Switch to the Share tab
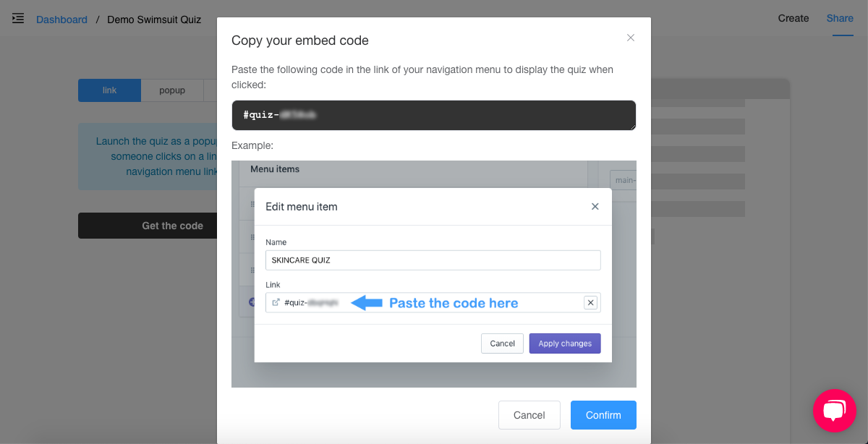This screenshot has width=868, height=444. point(840,18)
